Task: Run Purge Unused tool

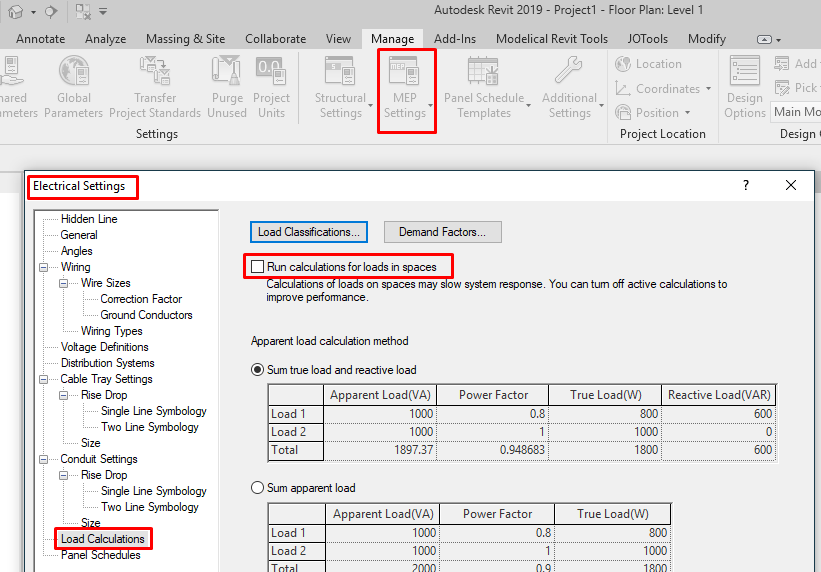Action: pyautogui.click(x=227, y=87)
